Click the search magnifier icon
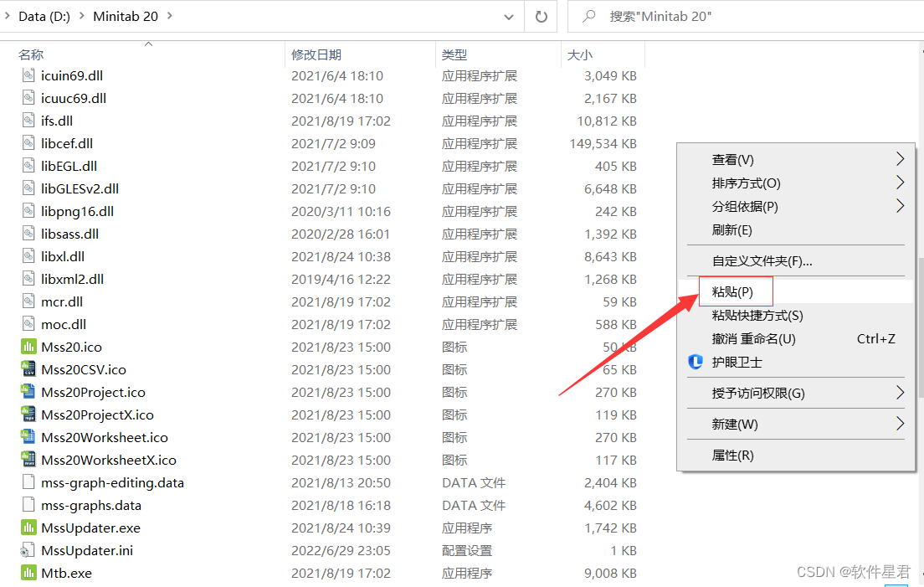This screenshot has height=587, width=924. [x=590, y=16]
